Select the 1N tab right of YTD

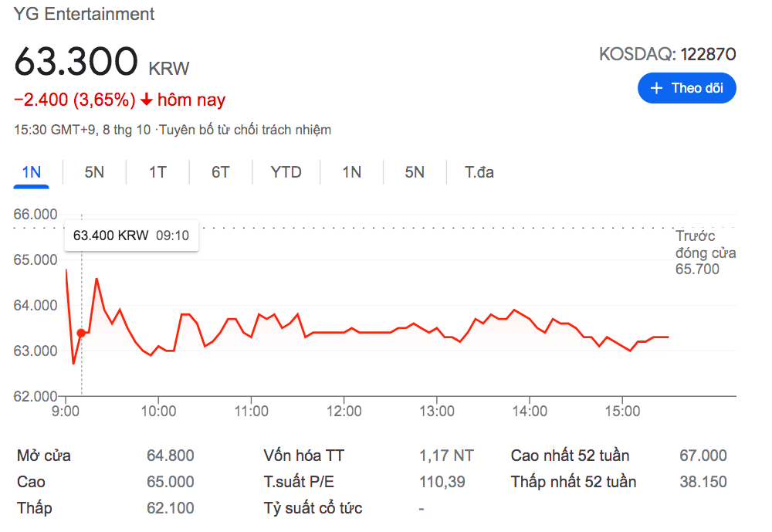[x=352, y=172]
